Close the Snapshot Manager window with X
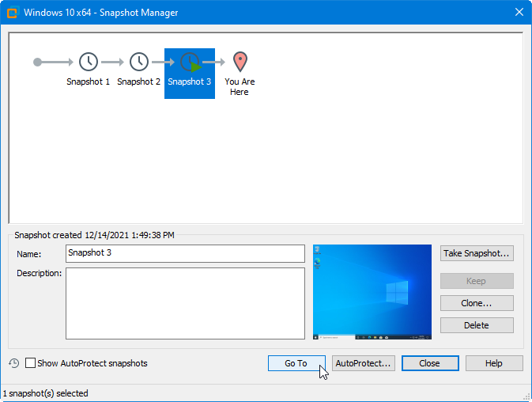This screenshot has height=402, width=532. [519, 12]
